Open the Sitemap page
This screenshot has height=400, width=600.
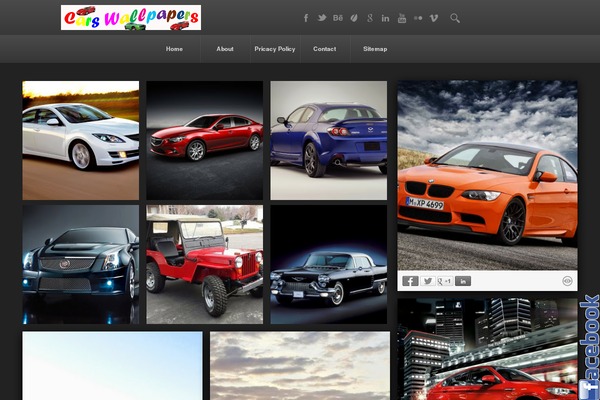[x=375, y=49]
